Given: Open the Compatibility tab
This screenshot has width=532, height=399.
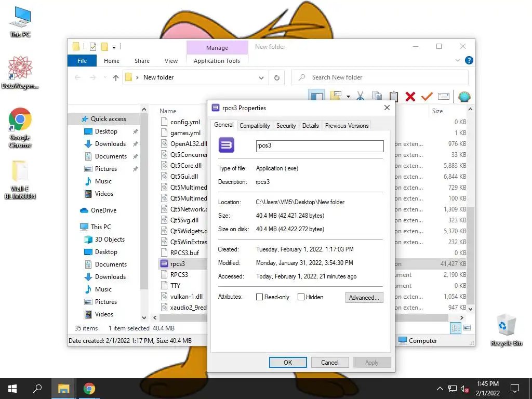Looking at the screenshot, I should pyautogui.click(x=255, y=126).
